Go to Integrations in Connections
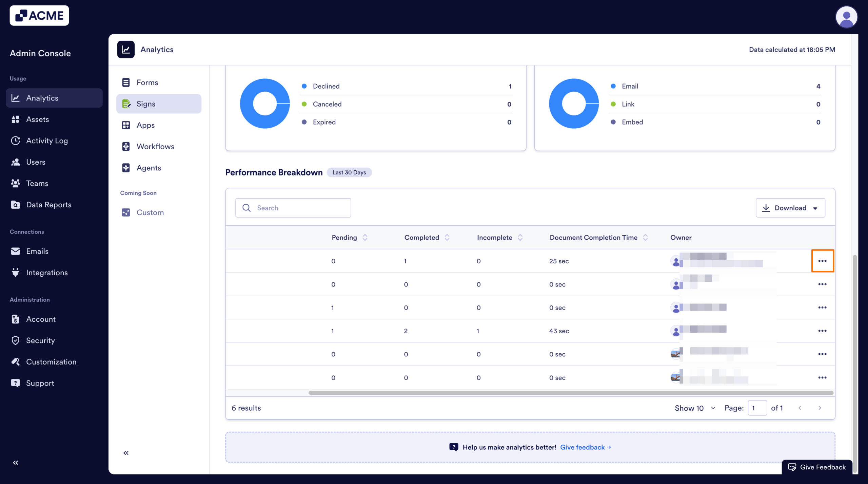This screenshot has width=868, height=484. pyautogui.click(x=47, y=273)
